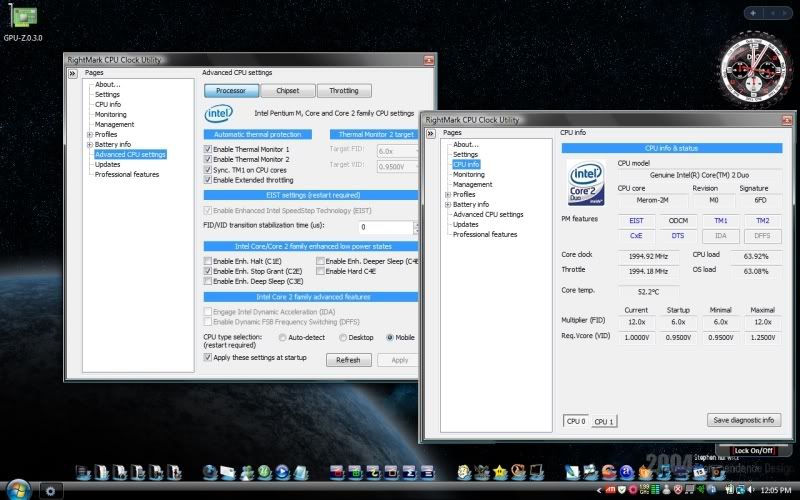Open the Target FID dropdown

[397, 152]
